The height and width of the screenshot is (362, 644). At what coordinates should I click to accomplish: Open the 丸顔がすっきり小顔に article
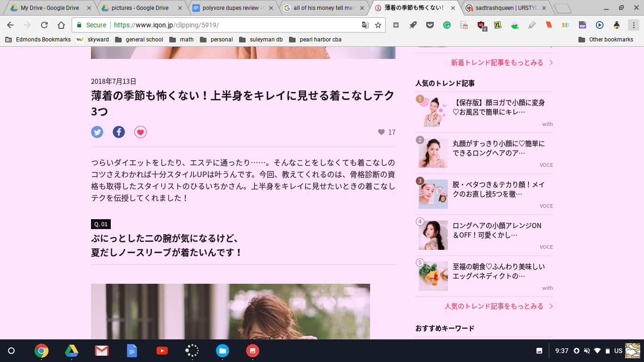pos(499,148)
